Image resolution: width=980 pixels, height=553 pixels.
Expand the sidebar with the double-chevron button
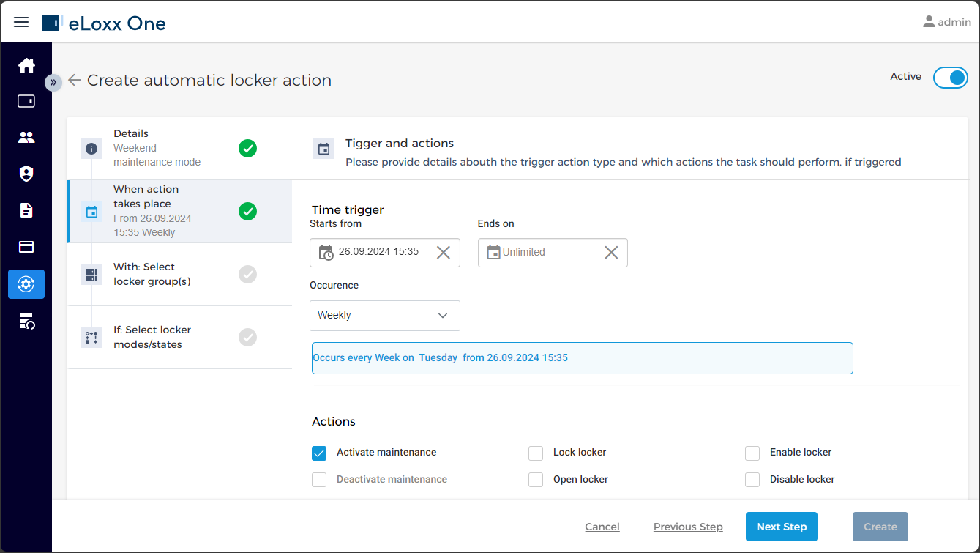pos(53,82)
